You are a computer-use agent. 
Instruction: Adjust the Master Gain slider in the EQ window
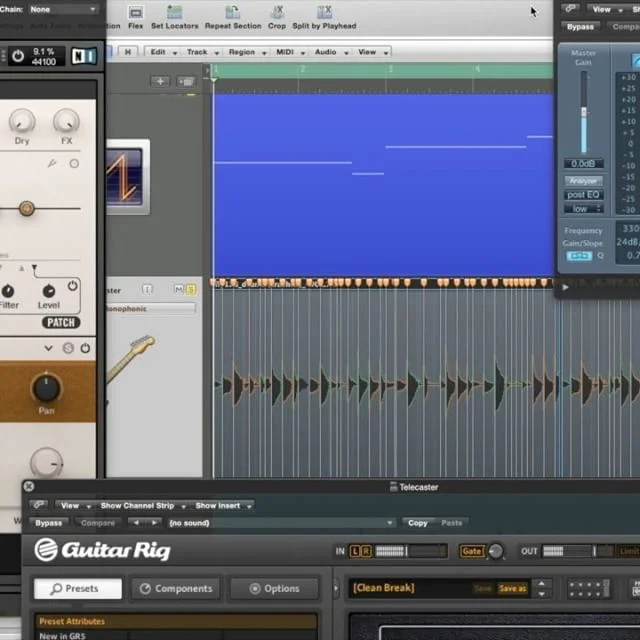pos(584,112)
